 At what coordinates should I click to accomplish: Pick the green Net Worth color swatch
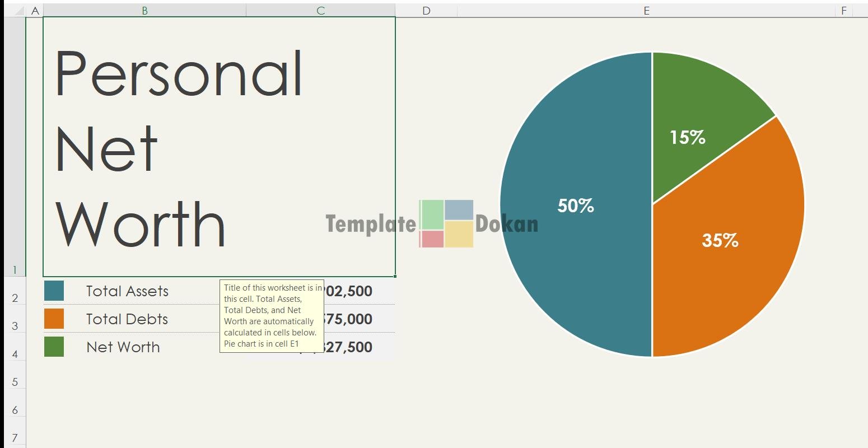coord(54,347)
